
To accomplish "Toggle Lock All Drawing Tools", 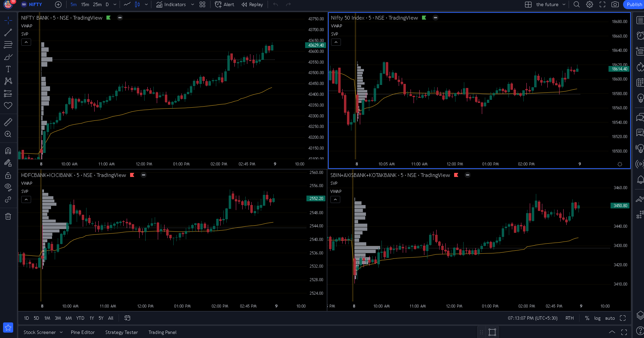I will coord(8,175).
